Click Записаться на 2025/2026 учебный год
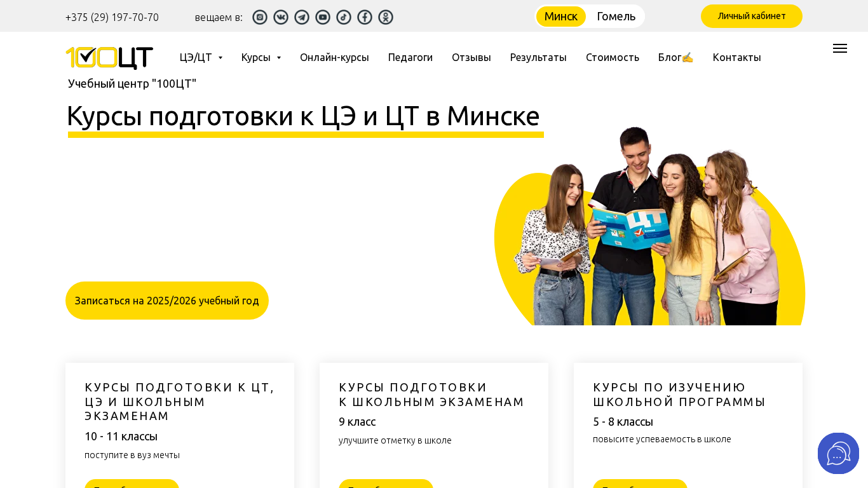The height and width of the screenshot is (488, 868). [167, 301]
